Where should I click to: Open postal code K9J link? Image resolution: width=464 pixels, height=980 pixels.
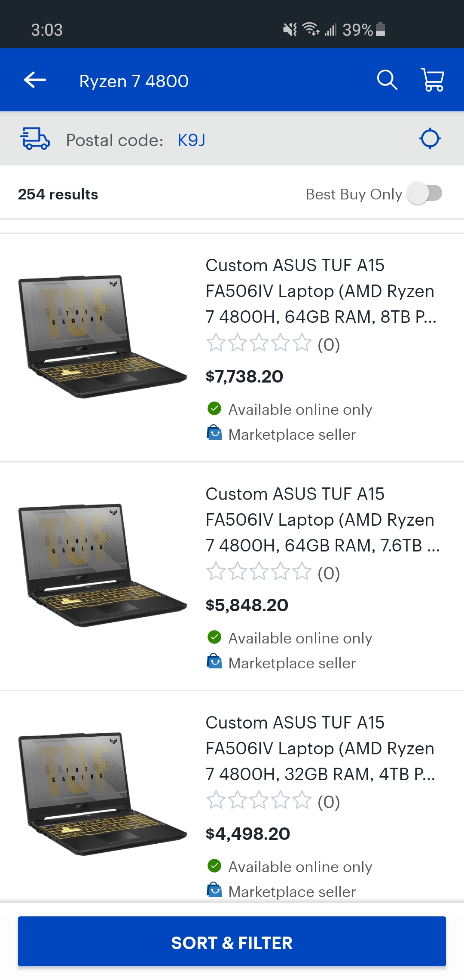[191, 139]
